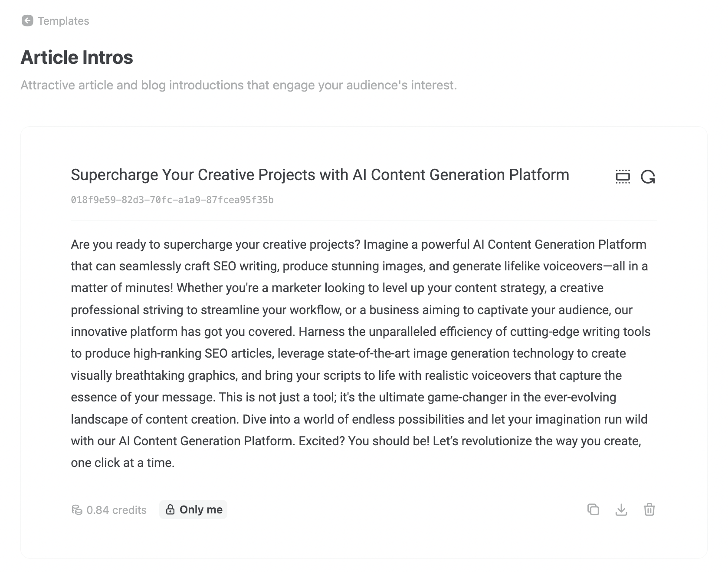Click the word "Excited?" in the paragraph
This screenshot has height=572, width=728.
coord(321,441)
